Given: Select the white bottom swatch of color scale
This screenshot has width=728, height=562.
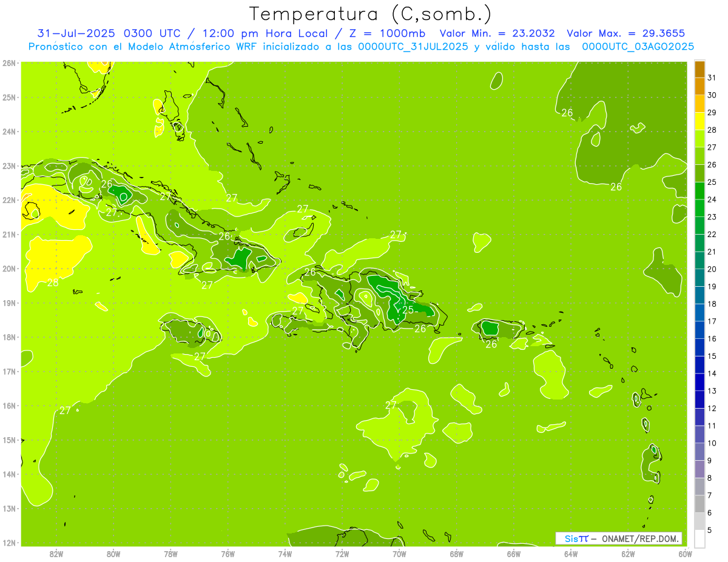Looking at the screenshot, I should point(699,538).
